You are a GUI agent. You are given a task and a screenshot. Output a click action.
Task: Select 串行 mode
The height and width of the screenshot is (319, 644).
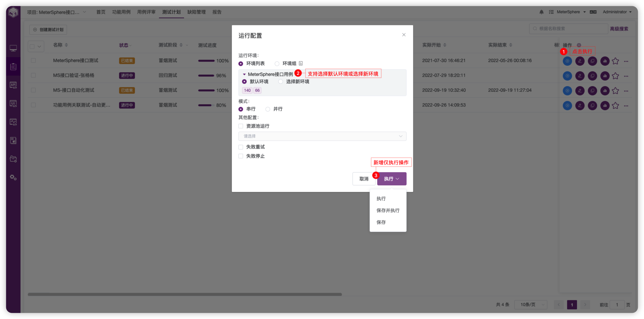click(241, 109)
